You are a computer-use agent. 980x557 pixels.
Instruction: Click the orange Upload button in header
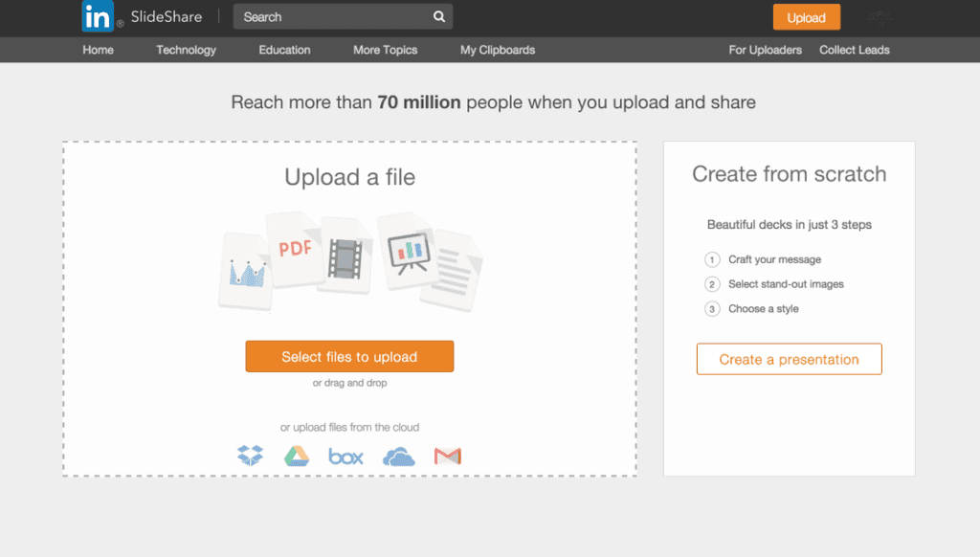[x=806, y=17]
